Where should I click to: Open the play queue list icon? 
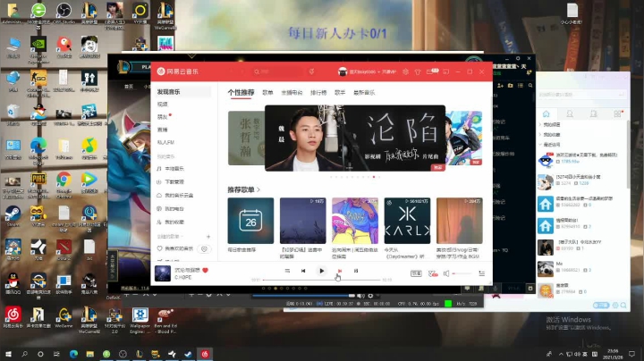pyautogui.click(x=482, y=273)
